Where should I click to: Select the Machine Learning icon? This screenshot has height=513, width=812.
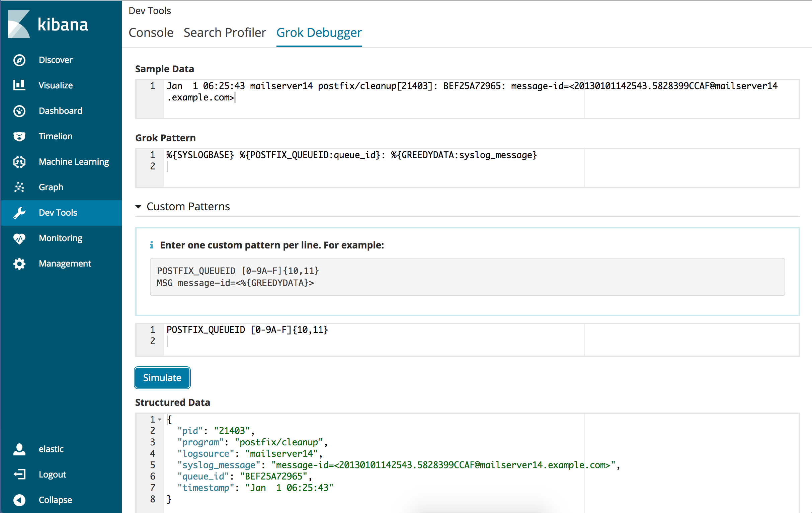click(19, 162)
